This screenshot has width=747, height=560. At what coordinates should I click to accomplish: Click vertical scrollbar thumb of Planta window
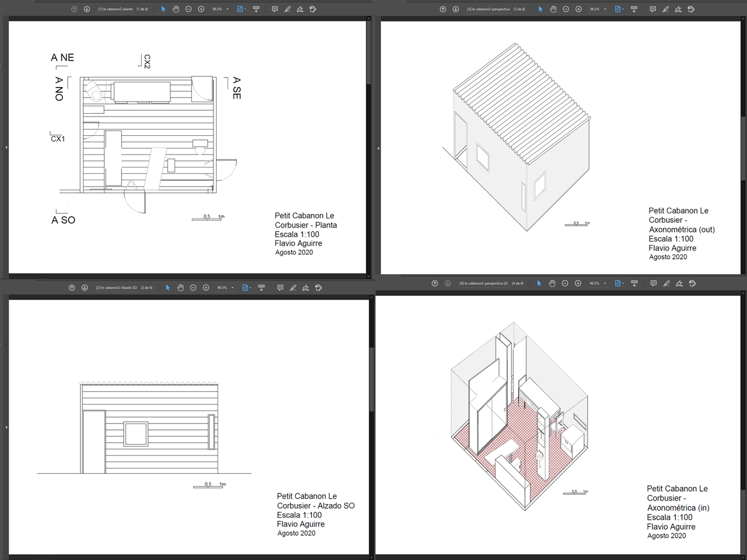(x=368, y=54)
